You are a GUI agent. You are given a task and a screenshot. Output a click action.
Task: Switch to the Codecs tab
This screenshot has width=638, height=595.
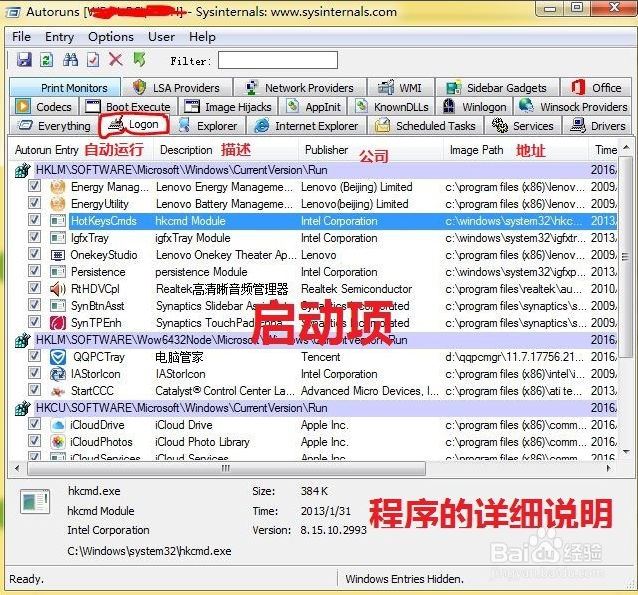[44, 107]
